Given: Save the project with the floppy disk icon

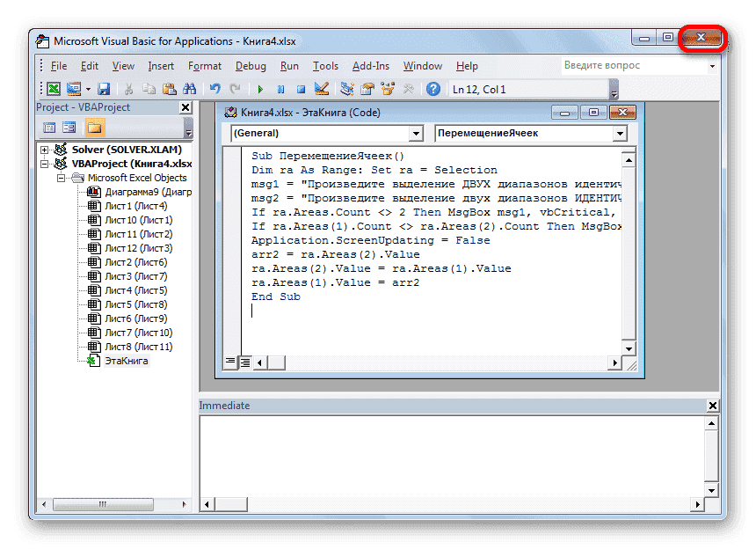Looking at the screenshot, I should 104,89.
